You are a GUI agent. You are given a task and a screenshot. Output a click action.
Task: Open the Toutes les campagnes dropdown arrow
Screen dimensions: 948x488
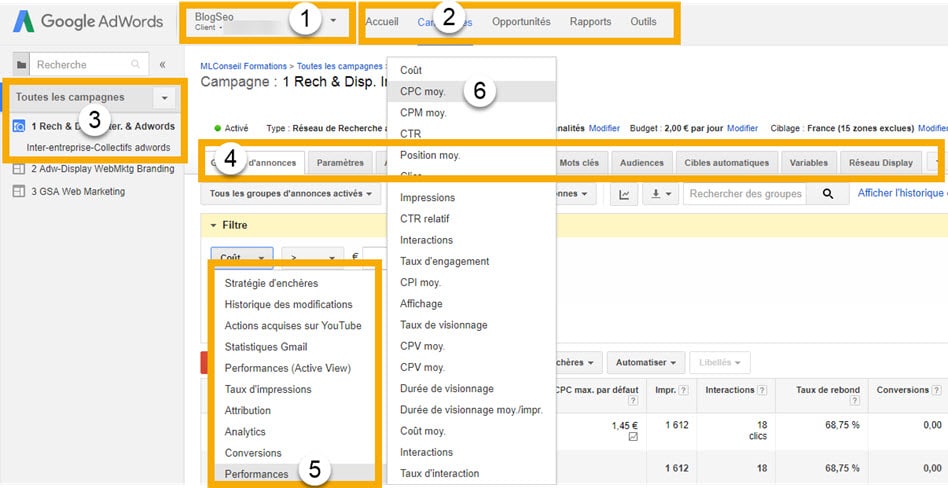coord(164,97)
